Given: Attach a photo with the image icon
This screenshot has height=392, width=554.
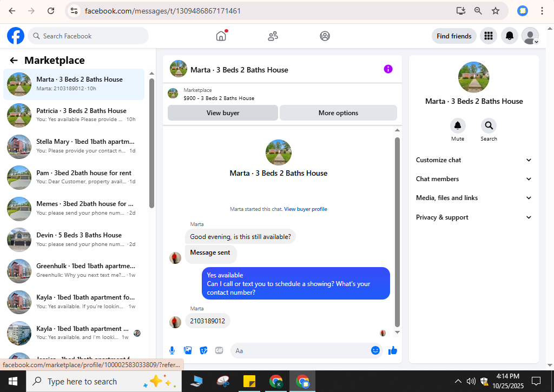Looking at the screenshot, I should click(x=188, y=350).
